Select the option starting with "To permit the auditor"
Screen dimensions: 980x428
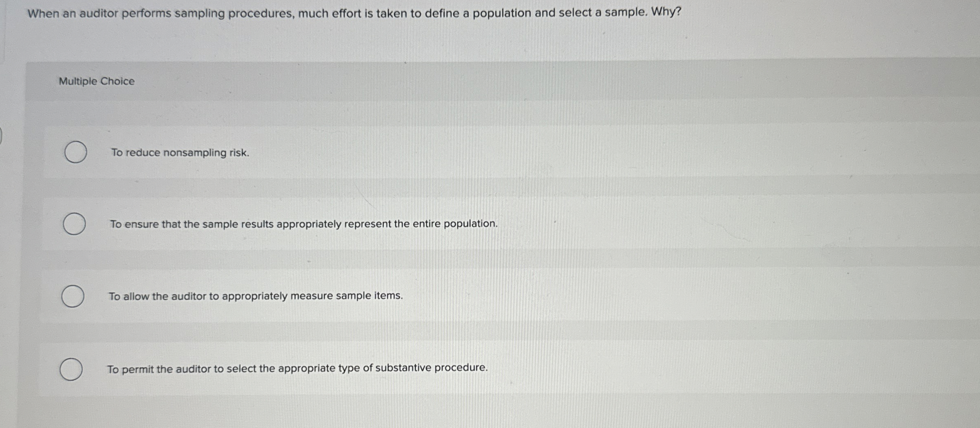click(x=298, y=368)
